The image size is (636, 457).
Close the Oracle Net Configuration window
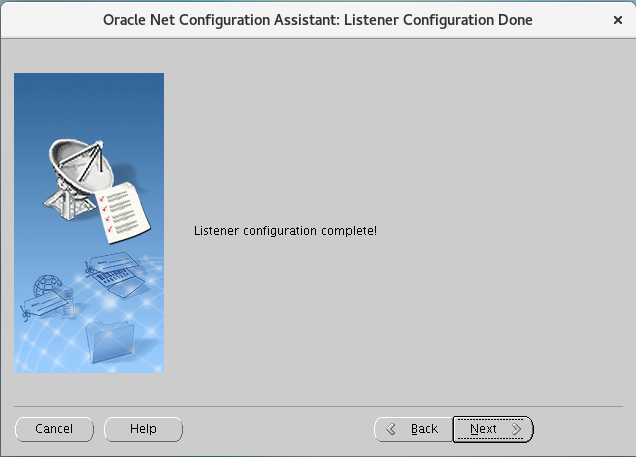tap(618, 20)
